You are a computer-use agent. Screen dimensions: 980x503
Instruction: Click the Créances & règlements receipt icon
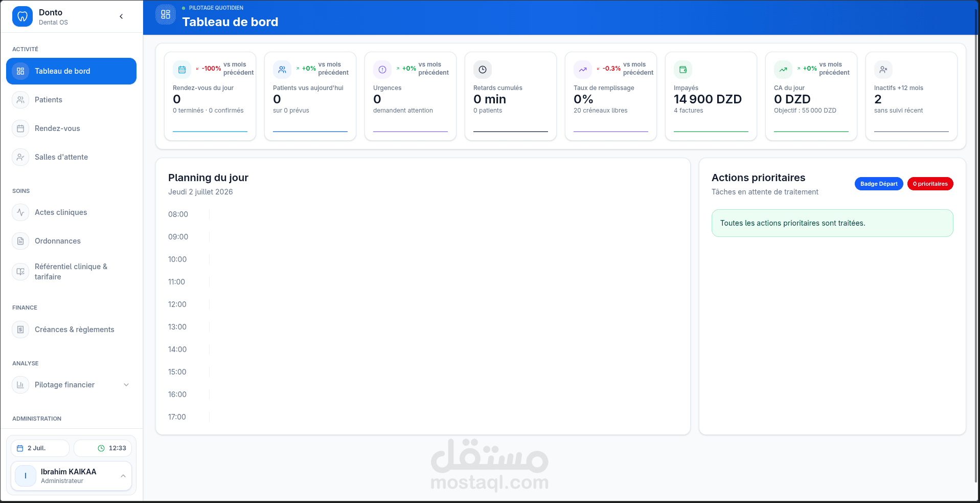coord(20,330)
